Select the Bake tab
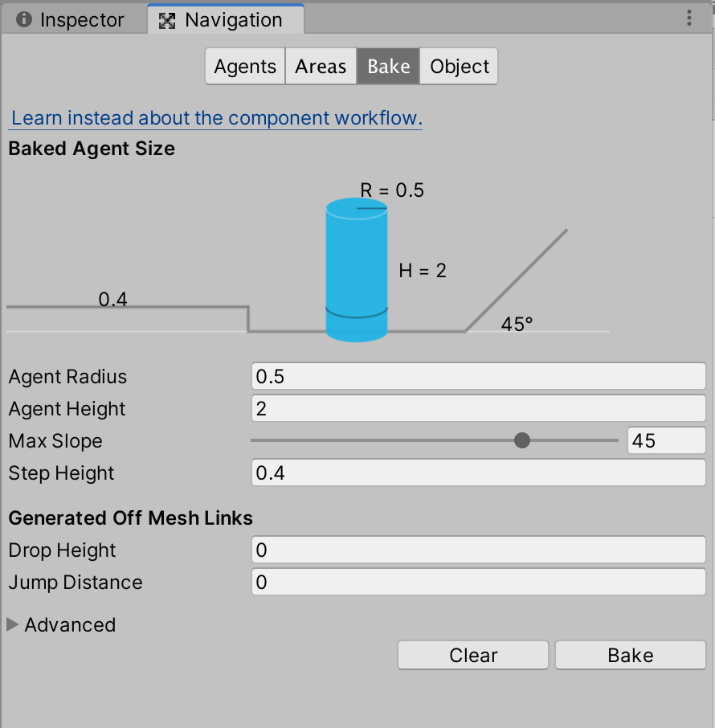Image resolution: width=715 pixels, height=728 pixels. pos(388,66)
